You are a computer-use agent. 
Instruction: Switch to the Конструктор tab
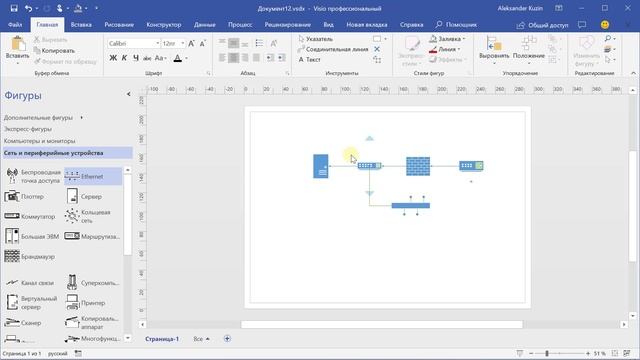click(164, 24)
